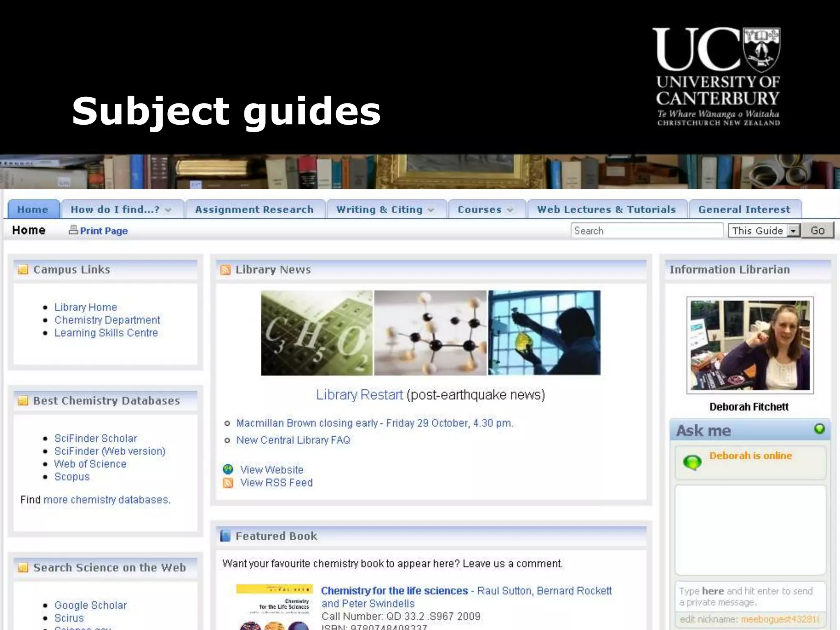Screen dimensions: 840x630
Task: Follow the more chemistry databases link
Action: coord(106,500)
